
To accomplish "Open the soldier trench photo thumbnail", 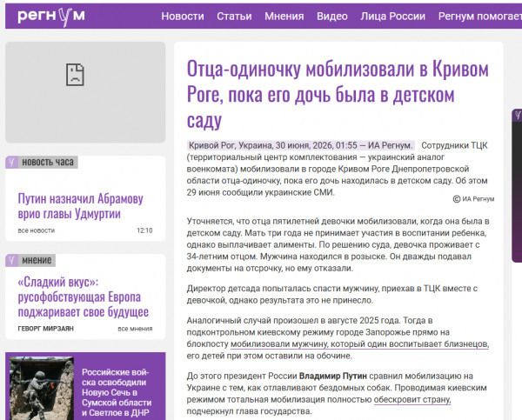I will coord(42,388).
